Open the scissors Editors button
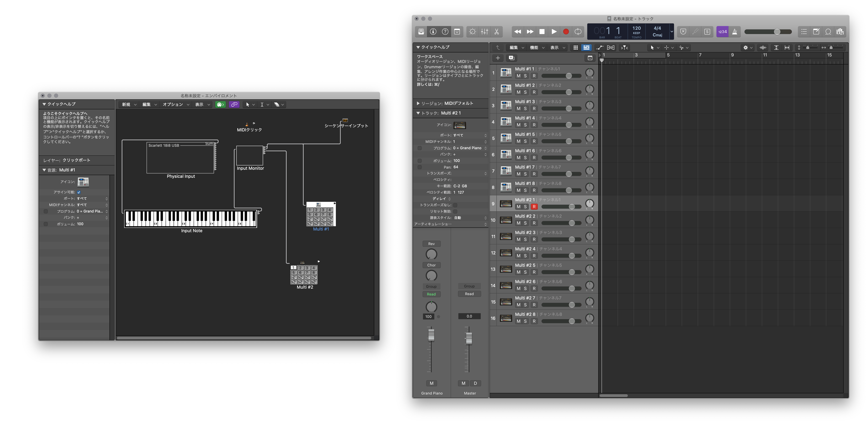 pos(496,32)
